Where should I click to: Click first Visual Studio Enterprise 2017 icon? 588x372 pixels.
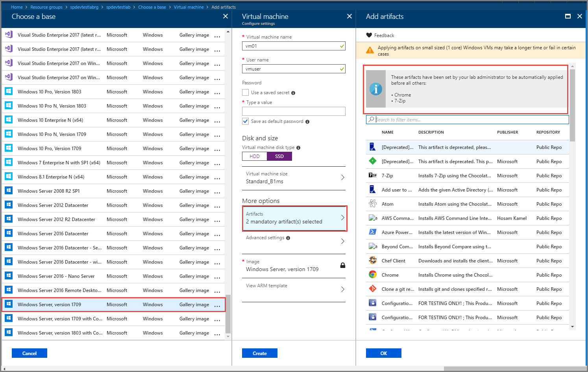9,35
